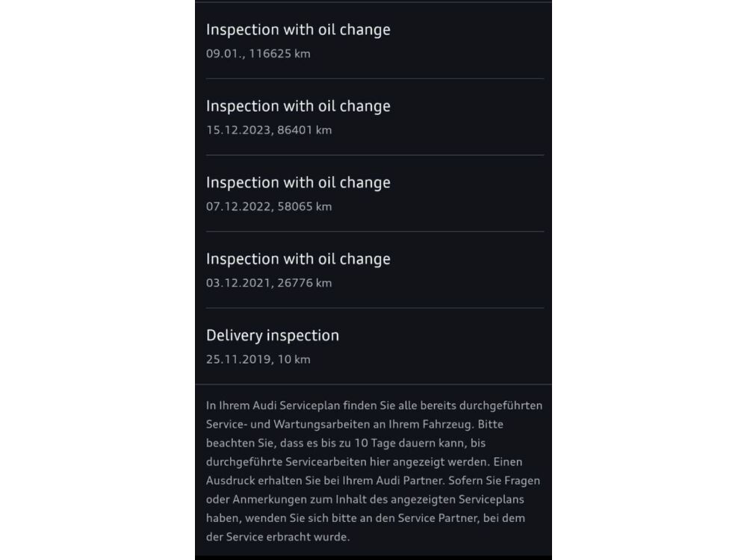Click the "09.01., 116625 km" date line
Screen dimensions: 747x560
pos(258,54)
